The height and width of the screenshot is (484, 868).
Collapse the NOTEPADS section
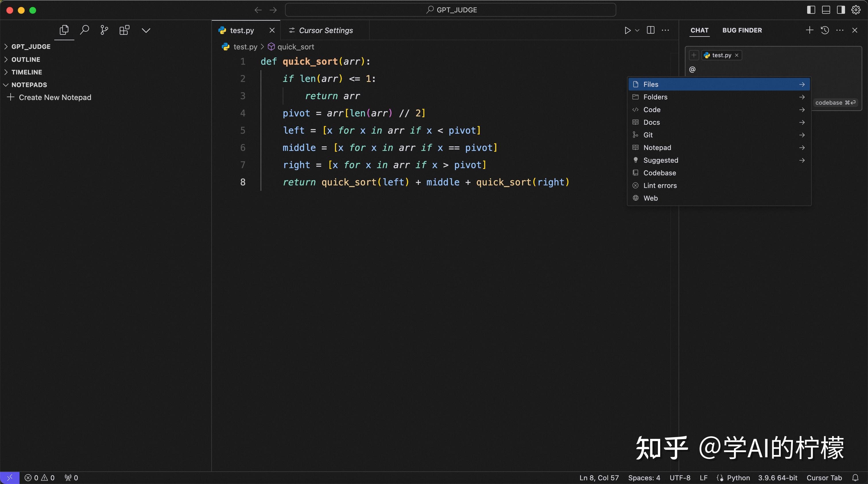coord(29,85)
